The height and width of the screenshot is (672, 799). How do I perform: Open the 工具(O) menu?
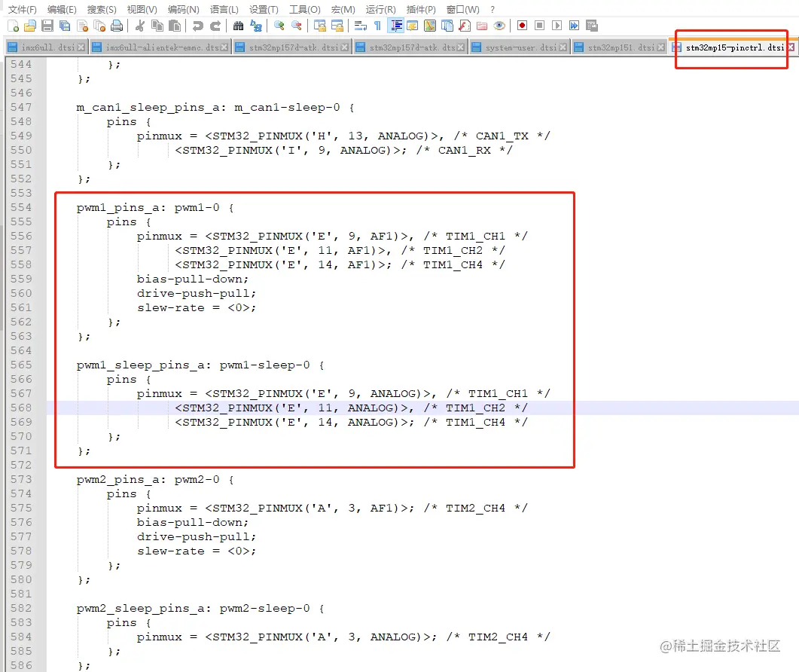(305, 9)
